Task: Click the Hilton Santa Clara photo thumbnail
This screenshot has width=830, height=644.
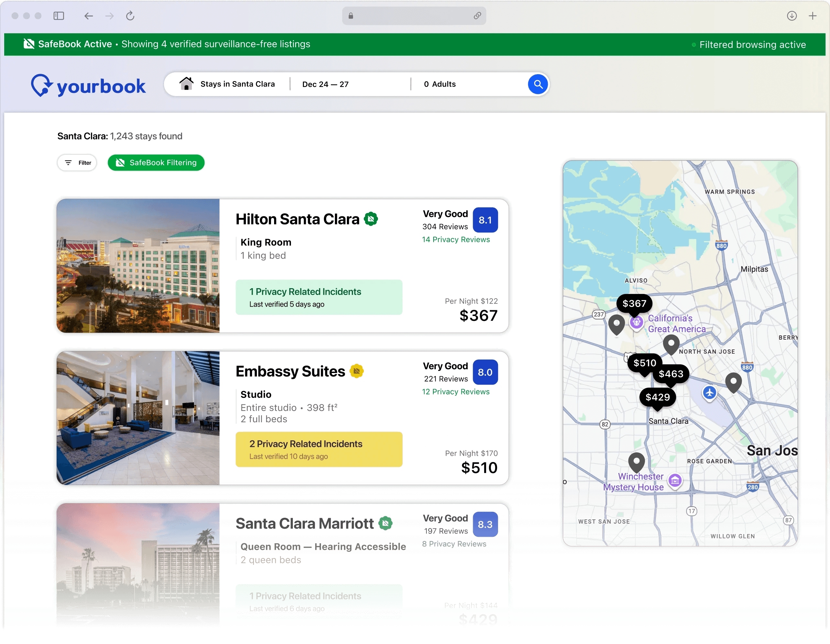Action: pos(138,266)
